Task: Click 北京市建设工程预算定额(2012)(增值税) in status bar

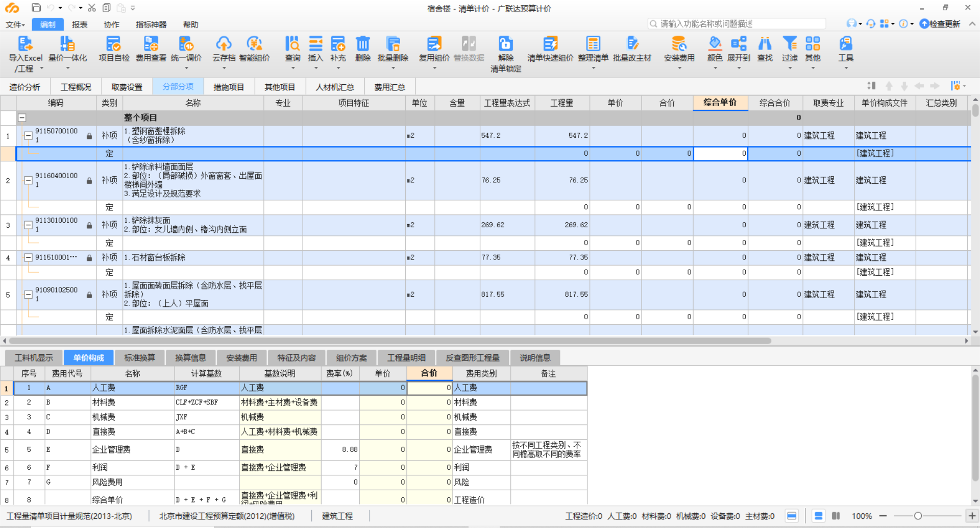Action: (227, 516)
